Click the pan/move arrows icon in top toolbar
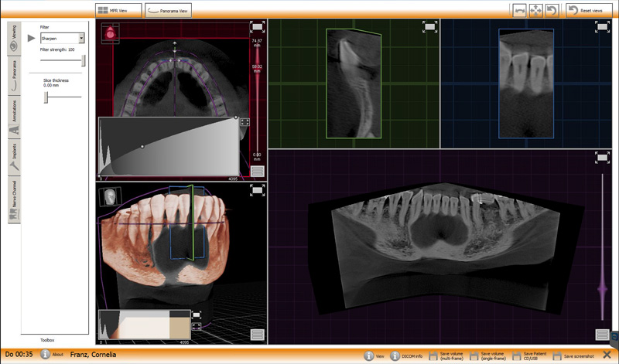The height and width of the screenshot is (364, 619). [x=535, y=10]
